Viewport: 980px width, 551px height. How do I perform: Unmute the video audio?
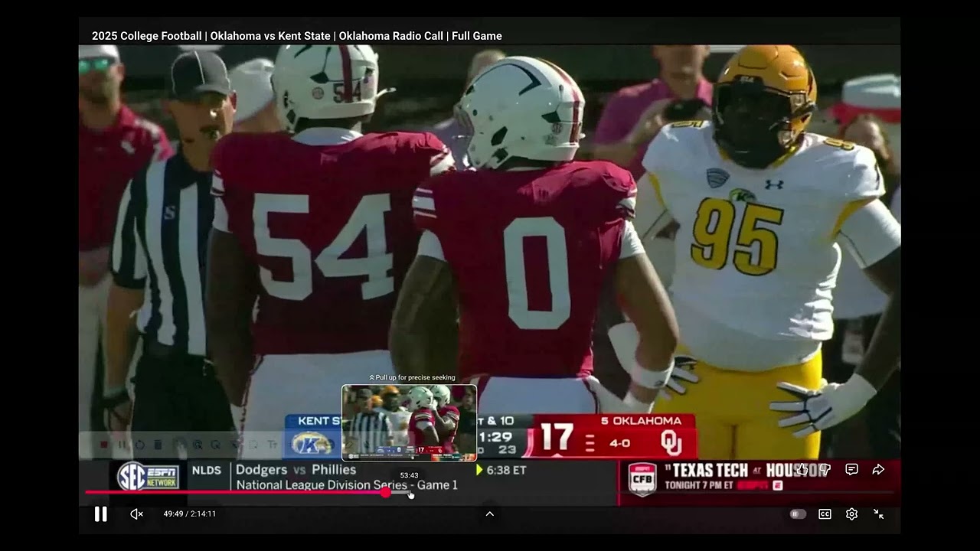[x=136, y=514]
